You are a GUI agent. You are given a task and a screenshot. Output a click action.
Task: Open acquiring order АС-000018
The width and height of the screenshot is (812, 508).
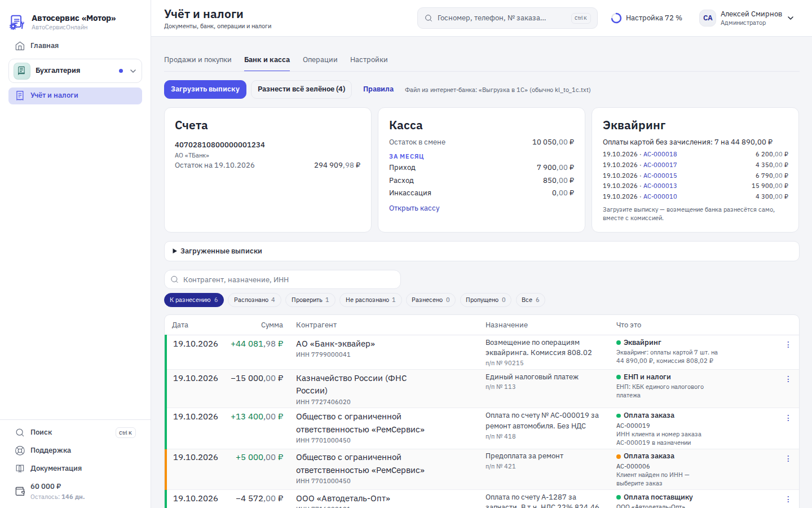pos(660,154)
